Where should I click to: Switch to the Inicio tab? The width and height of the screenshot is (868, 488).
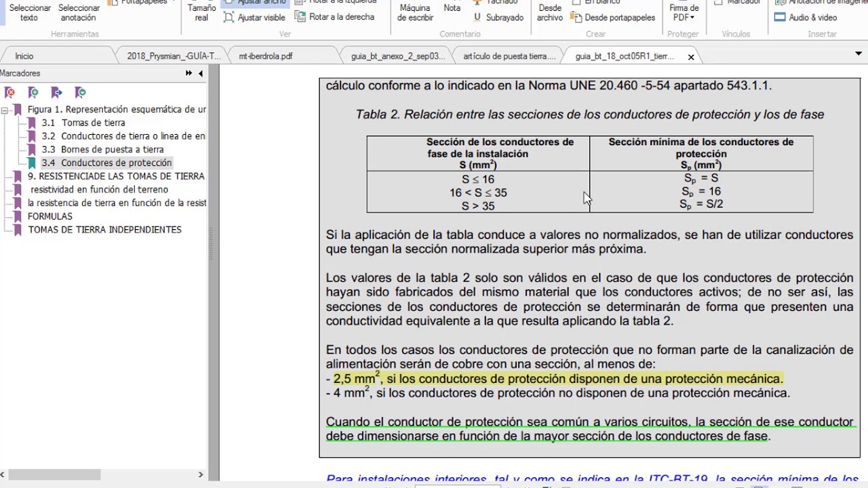coord(24,56)
